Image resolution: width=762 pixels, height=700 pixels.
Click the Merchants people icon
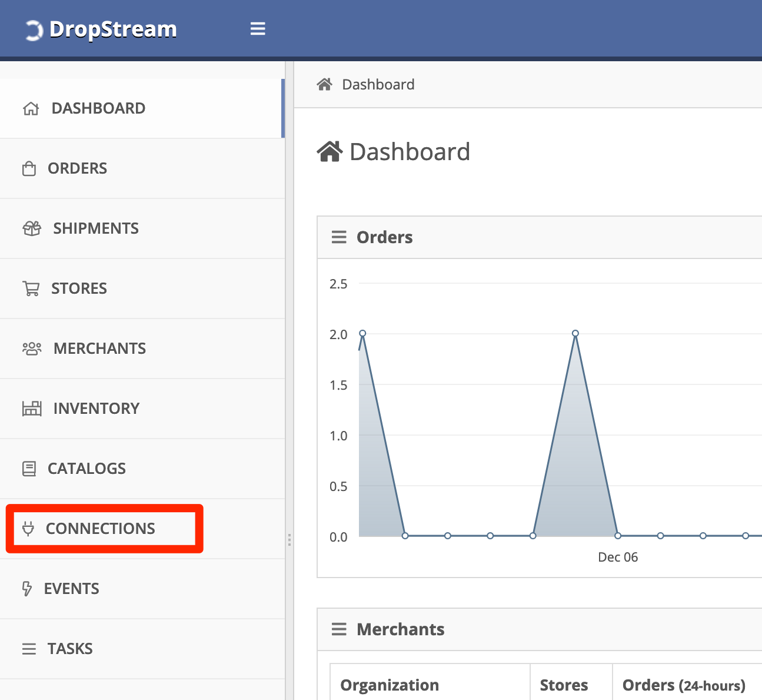(x=32, y=349)
